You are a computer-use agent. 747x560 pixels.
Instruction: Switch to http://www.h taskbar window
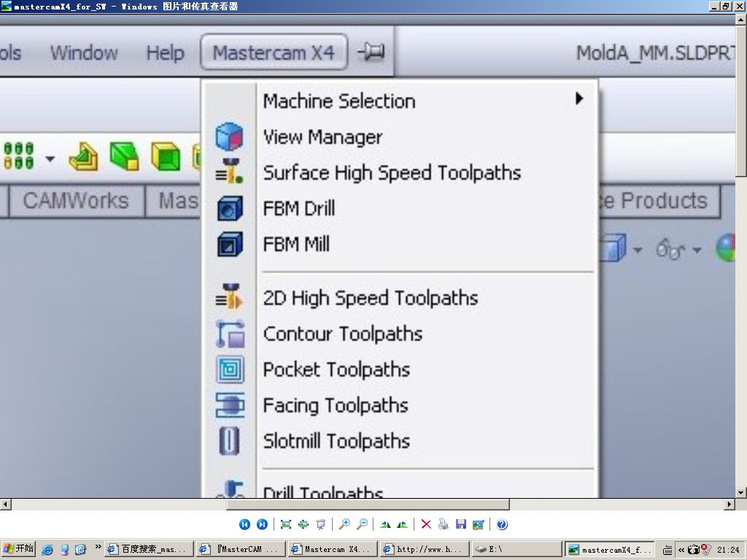tap(425, 549)
